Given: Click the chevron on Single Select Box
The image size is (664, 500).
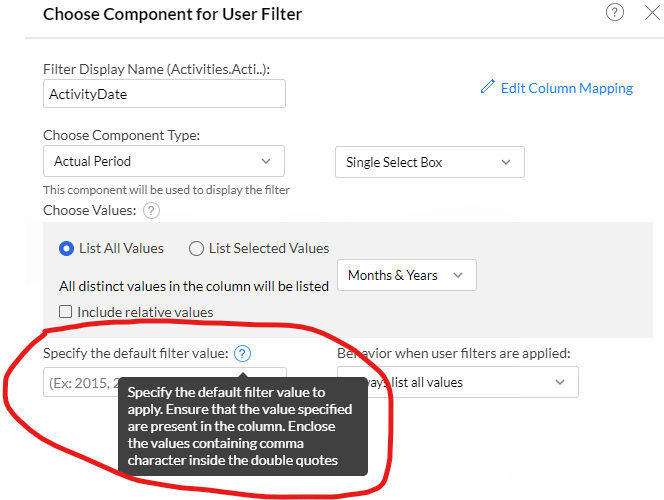Looking at the screenshot, I should pos(506,162).
